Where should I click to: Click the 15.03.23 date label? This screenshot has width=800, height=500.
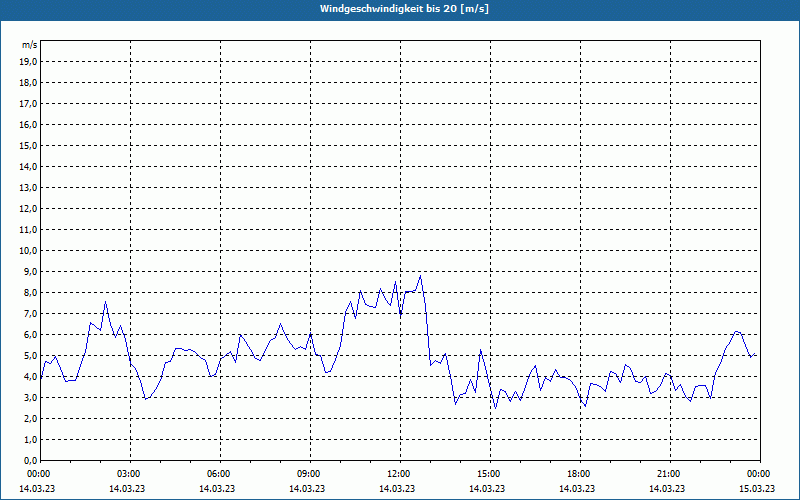(x=757, y=489)
